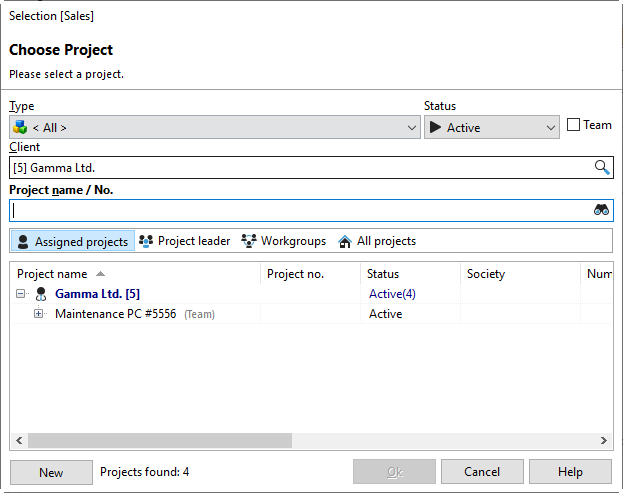Click the magnifier icon in Client field
This screenshot has height=493, width=623.
[x=602, y=168]
